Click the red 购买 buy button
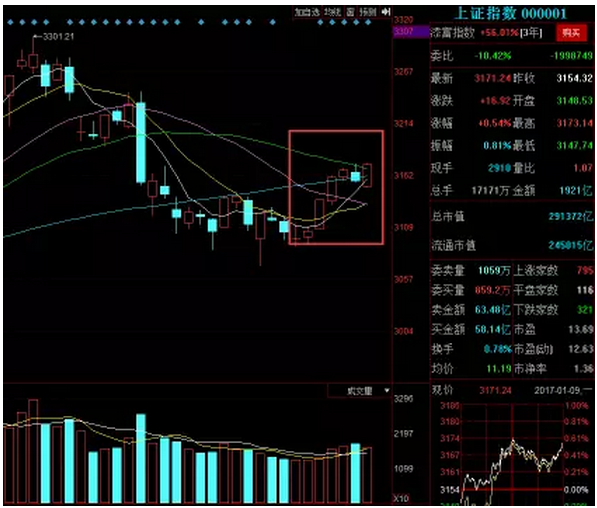597x508 pixels. pyautogui.click(x=571, y=33)
